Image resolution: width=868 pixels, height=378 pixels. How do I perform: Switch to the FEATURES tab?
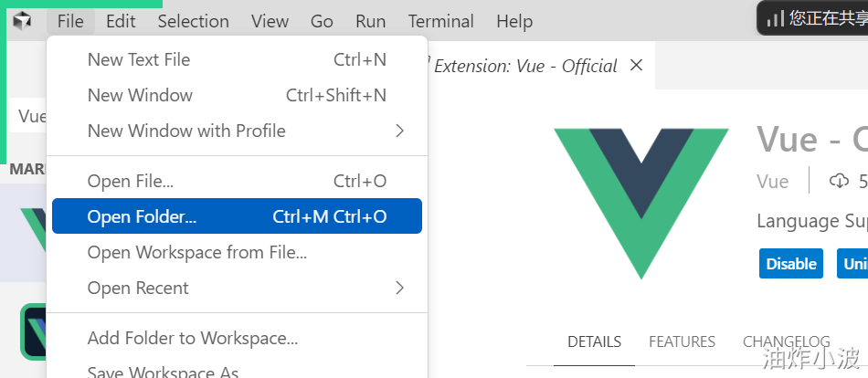[x=682, y=341]
